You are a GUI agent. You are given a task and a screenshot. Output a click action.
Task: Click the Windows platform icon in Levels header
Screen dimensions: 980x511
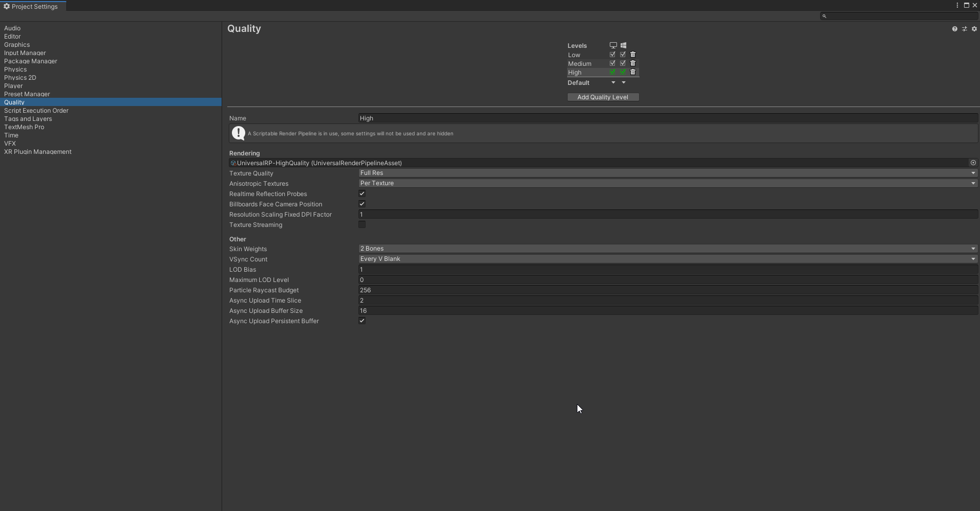(x=623, y=45)
